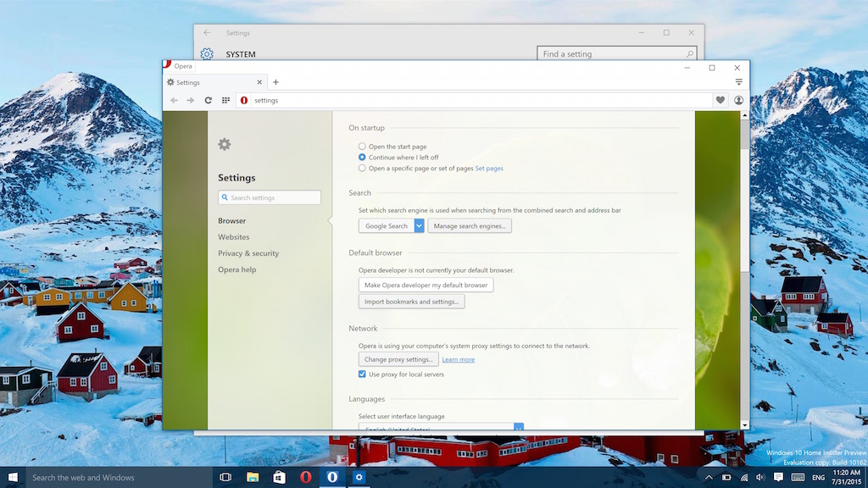The width and height of the screenshot is (868, 488).
Task: Expand the Google Search engine dropdown
Action: [x=419, y=226]
